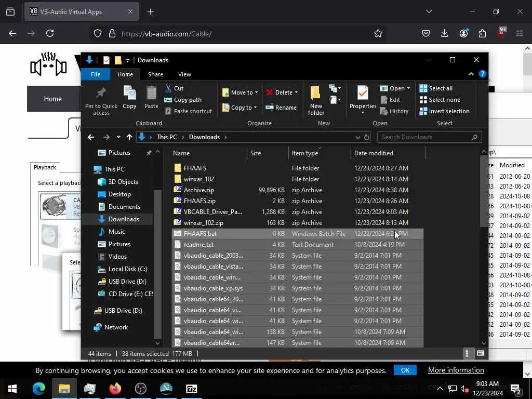The height and width of the screenshot is (399, 532).
Task: Click Paste shortcut in ribbon
Action: tap(188, 111)
